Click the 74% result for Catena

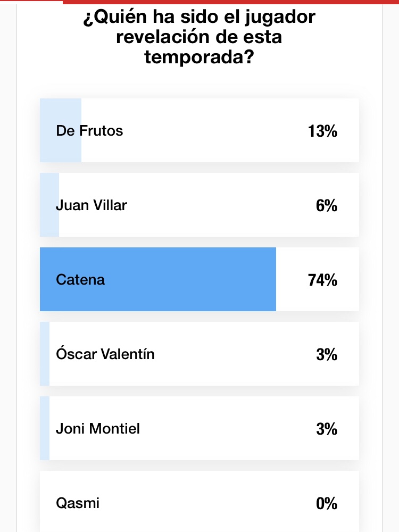click(x=322, y=280)
